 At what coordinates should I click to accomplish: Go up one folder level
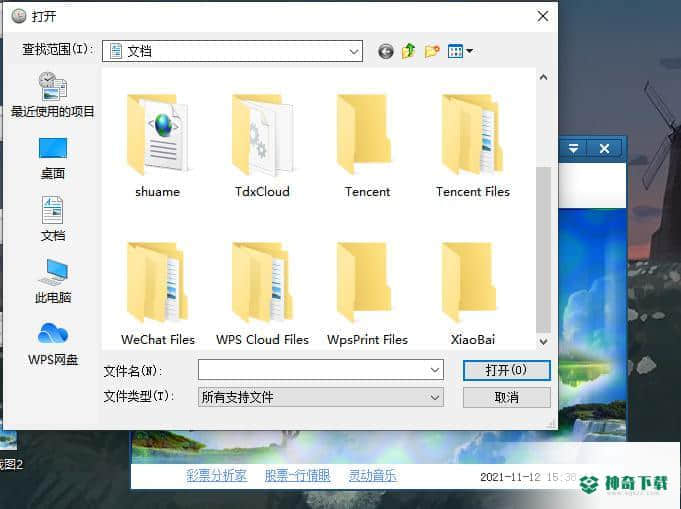[408, 51]
